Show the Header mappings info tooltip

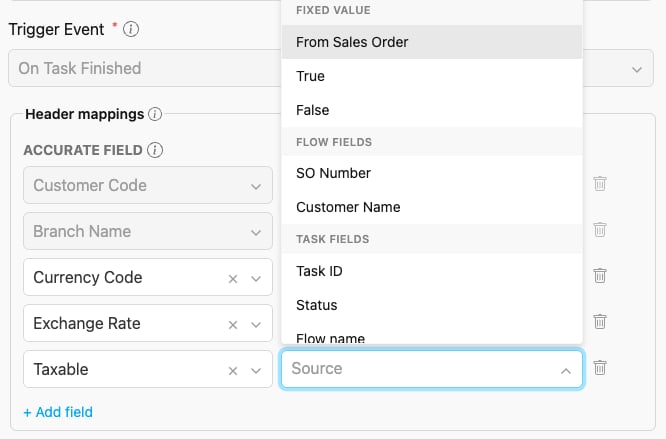click(155, 114)
